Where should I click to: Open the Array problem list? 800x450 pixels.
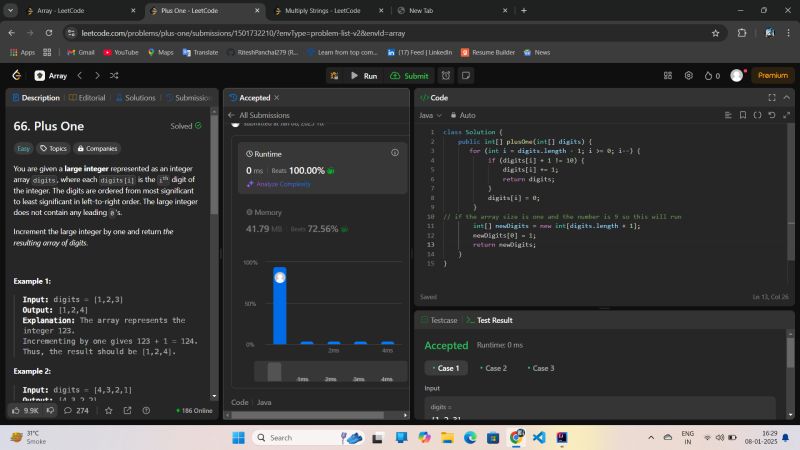51,76
